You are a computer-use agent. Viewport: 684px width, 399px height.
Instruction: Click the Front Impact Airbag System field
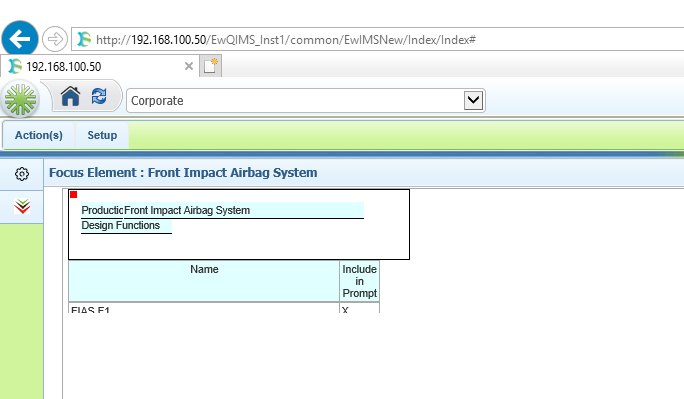(x=244, y=210)
